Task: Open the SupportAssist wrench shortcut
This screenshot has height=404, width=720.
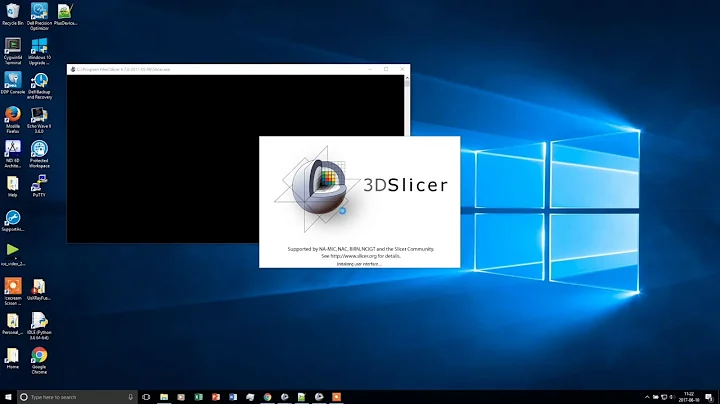Action: (12, 221)
